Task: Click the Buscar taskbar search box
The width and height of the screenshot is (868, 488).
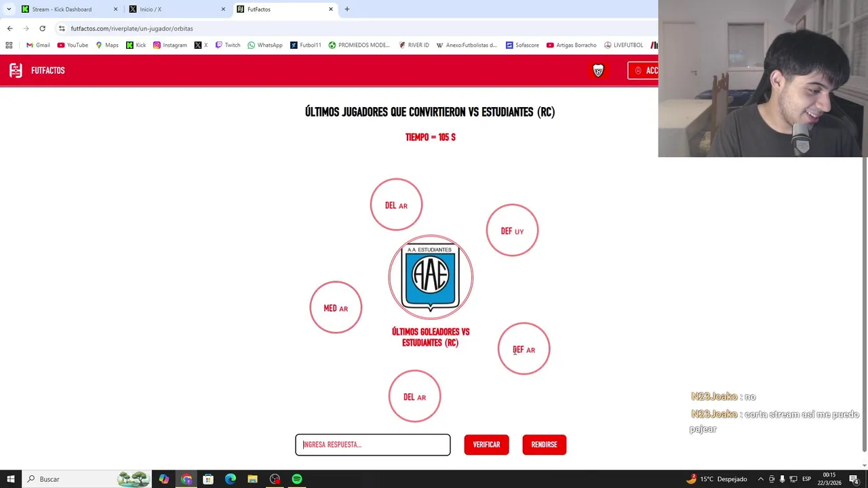Action: [x=86, y=479]
